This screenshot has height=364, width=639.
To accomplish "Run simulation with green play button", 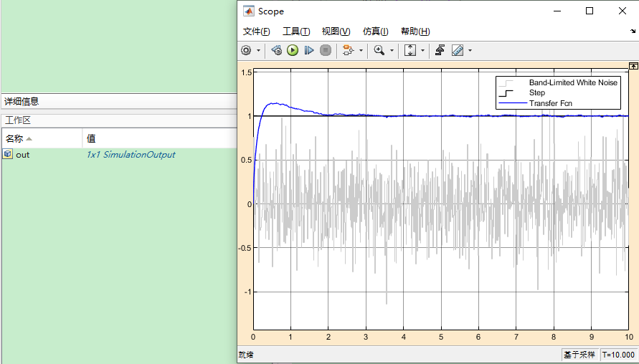I will (x=293, y=50).
